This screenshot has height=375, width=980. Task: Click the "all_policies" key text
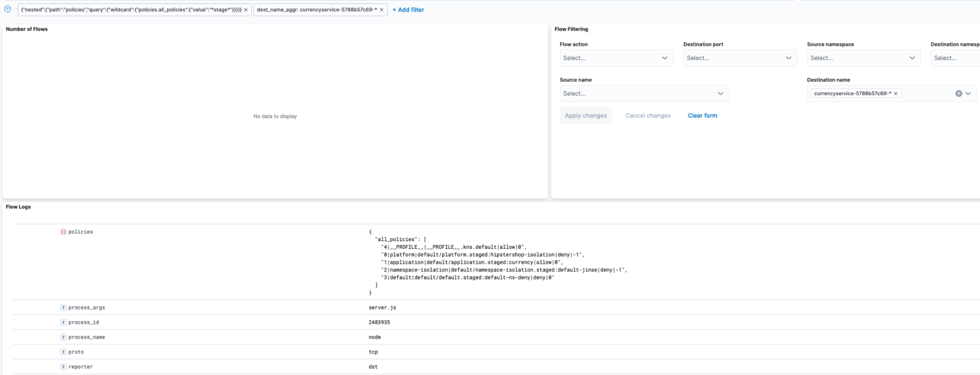point(396,240)
